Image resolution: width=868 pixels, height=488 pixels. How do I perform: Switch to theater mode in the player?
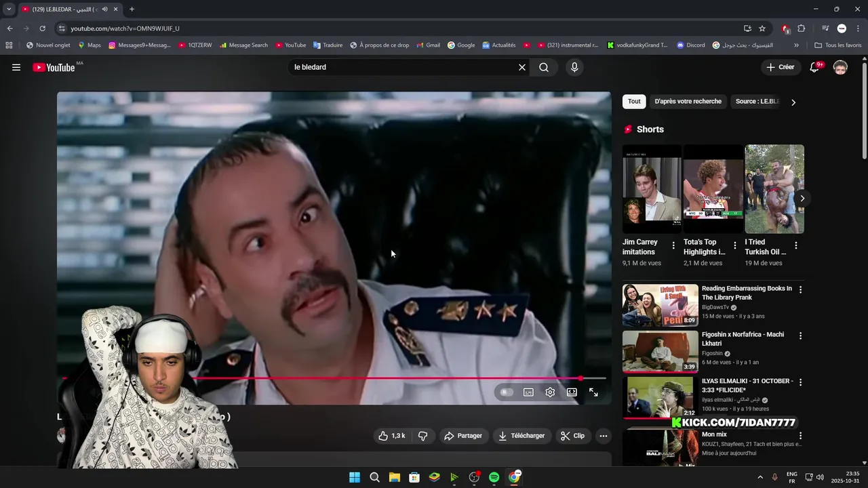coord(572,392)
